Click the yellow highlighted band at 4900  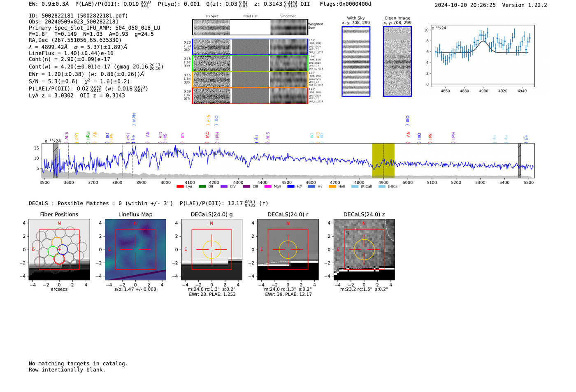point(383,160)
